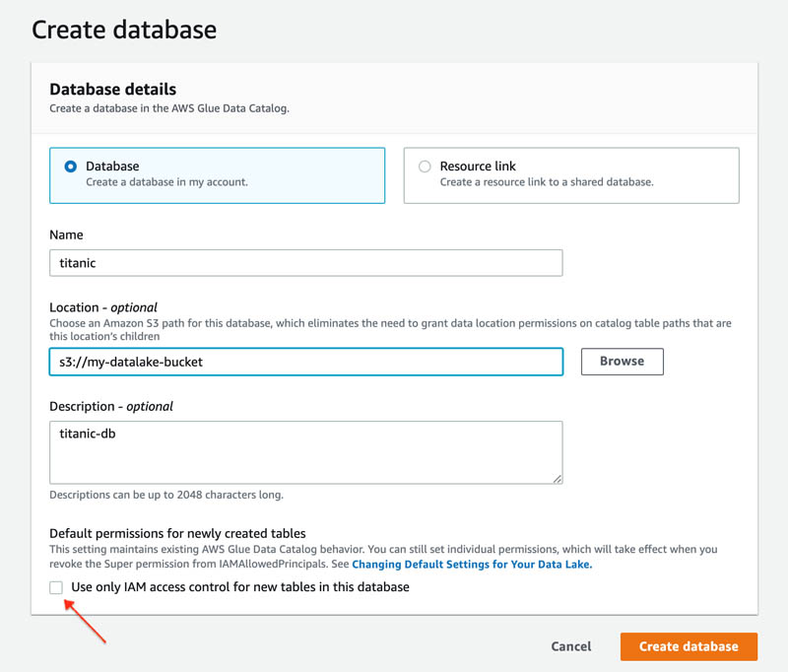Viewport: 788px width, 672px height.
Task: Open Changing Default Settings for Your Data Lake link
Action: point(472,565)
